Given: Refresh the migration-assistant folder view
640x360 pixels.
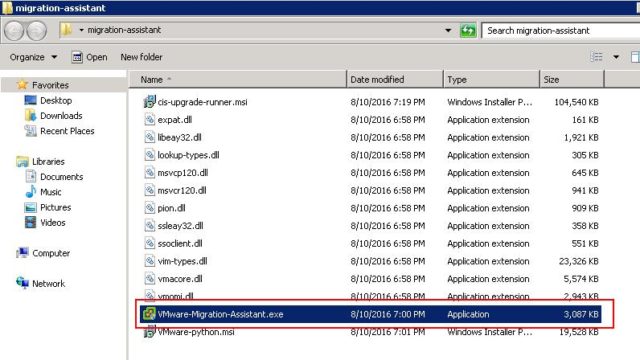Looking at the screenshot, I should (468, 31).
